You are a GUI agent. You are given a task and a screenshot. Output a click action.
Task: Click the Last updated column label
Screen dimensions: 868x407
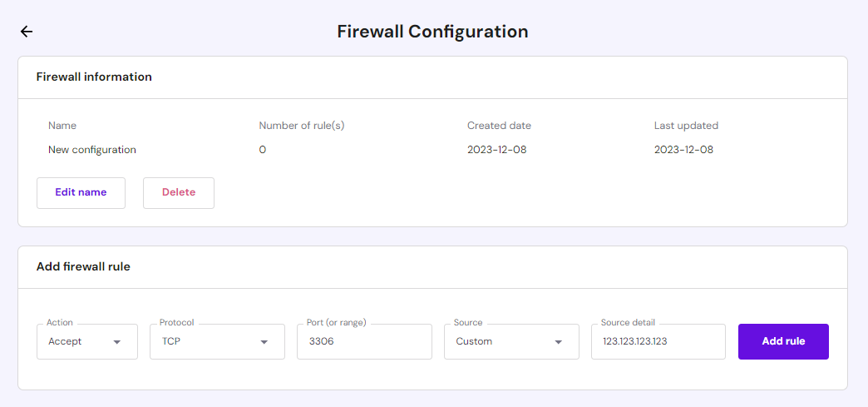click(686, 126)
